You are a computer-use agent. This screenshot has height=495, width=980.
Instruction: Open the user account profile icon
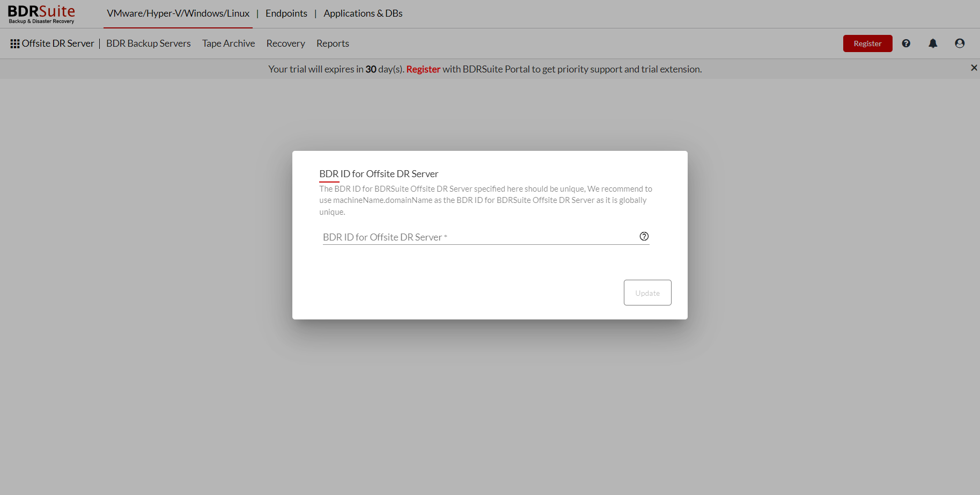tap(960, 43)
